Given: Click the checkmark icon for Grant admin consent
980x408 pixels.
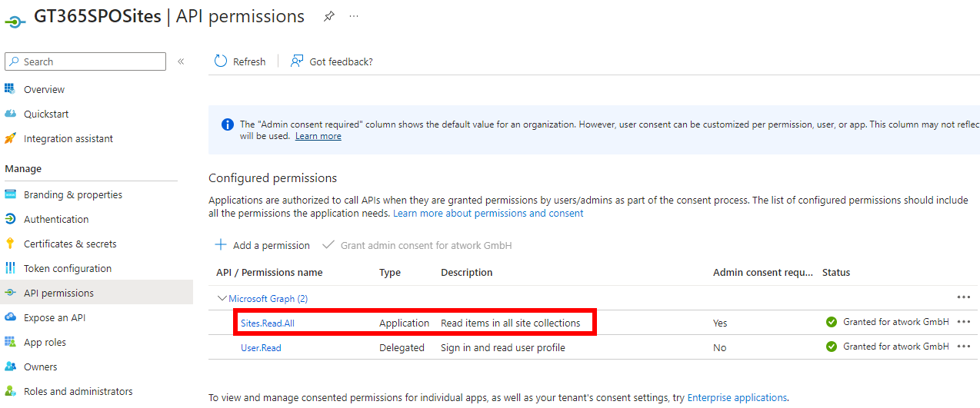Looking at the screenshot, I should click(x=328, y=245).
